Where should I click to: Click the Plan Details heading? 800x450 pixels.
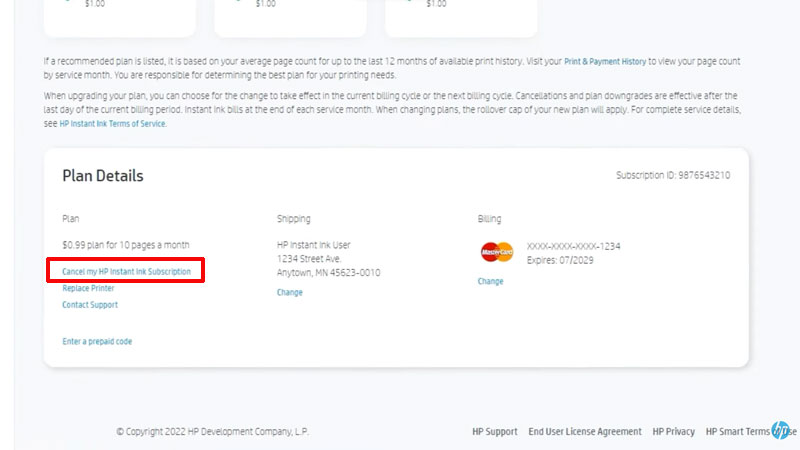[x=103, y=176]
